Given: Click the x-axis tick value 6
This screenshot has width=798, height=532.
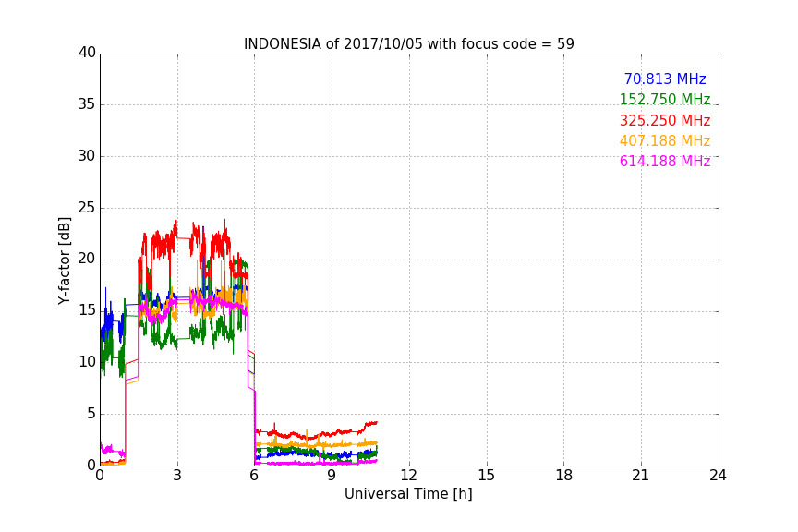Looking at the screenshot, I should 255,476.
